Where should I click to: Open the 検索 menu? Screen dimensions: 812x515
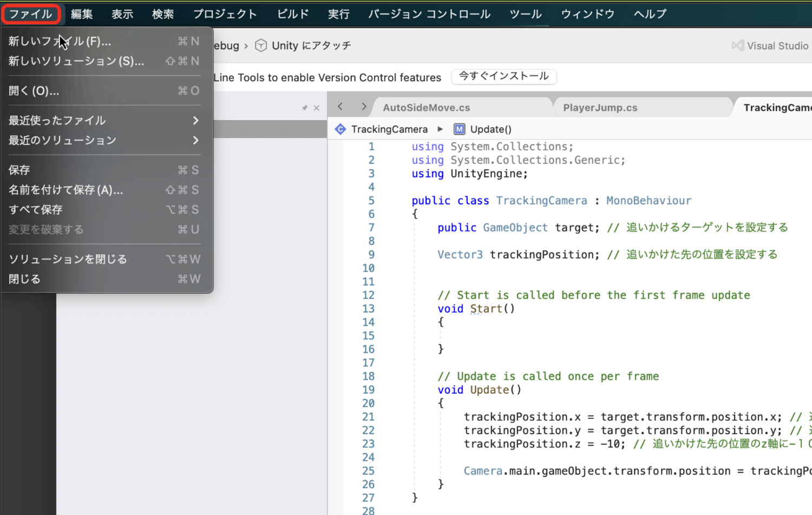[x=163, y=14]
